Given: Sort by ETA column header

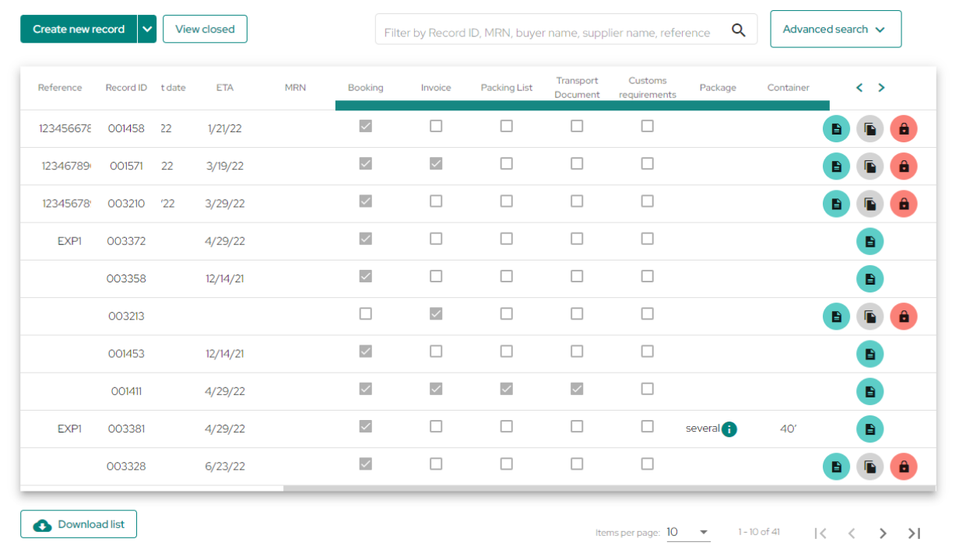Looking at the screenshot, I should 225,88.
